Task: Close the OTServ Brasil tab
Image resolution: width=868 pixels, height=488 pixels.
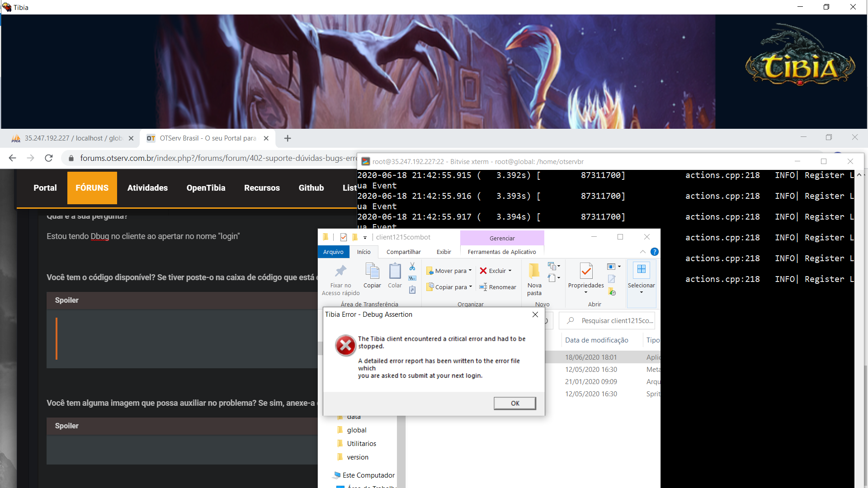Action: tap(266, 138)
